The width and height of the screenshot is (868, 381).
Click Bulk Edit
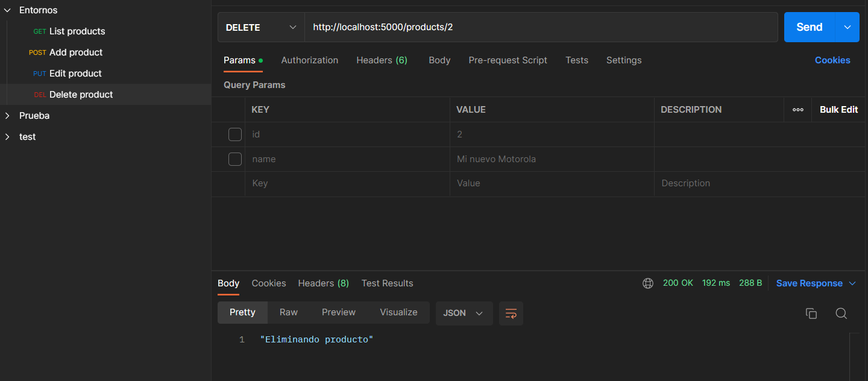838,110
